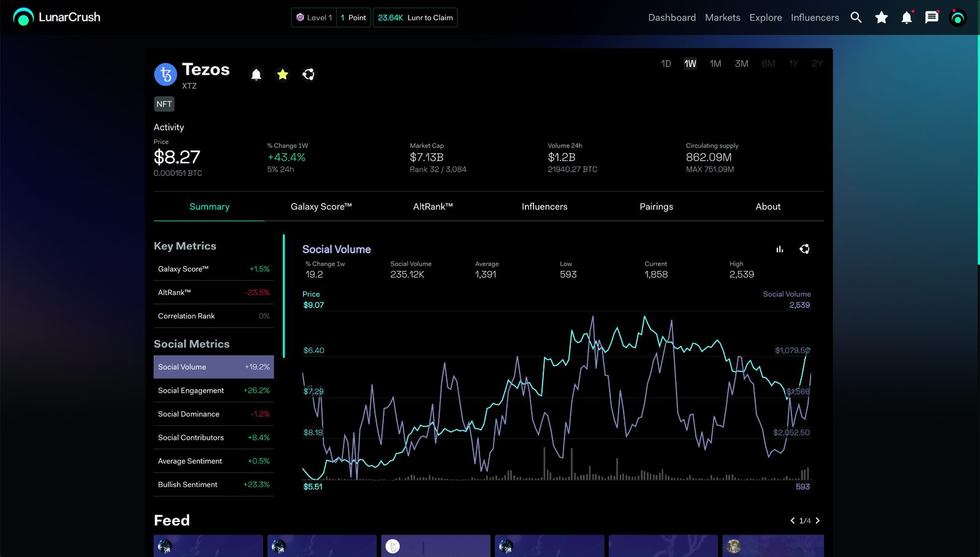
Task: Click the Tezos coin logo
Action: coord(165,74)
